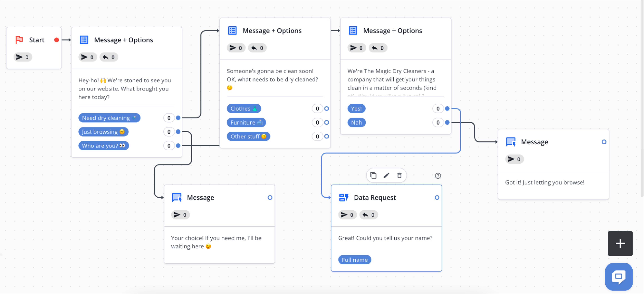Select the 'Yes!' option pill
Viewport: 644px width, 294px height.
356,108
